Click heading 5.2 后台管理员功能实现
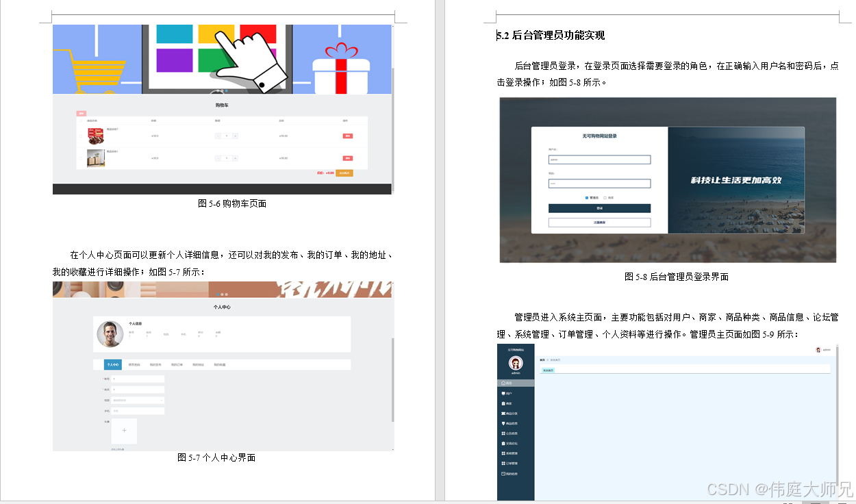This screenshot has height=504, width=856. point(551,36)
